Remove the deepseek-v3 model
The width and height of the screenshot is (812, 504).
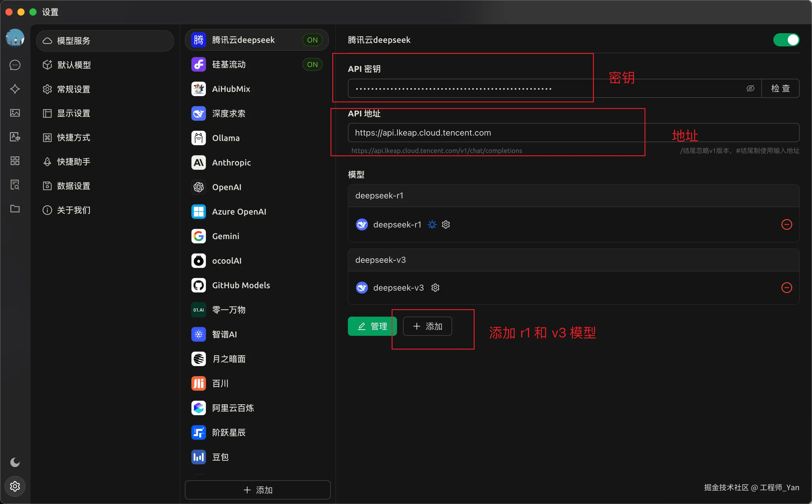[787, 287]
